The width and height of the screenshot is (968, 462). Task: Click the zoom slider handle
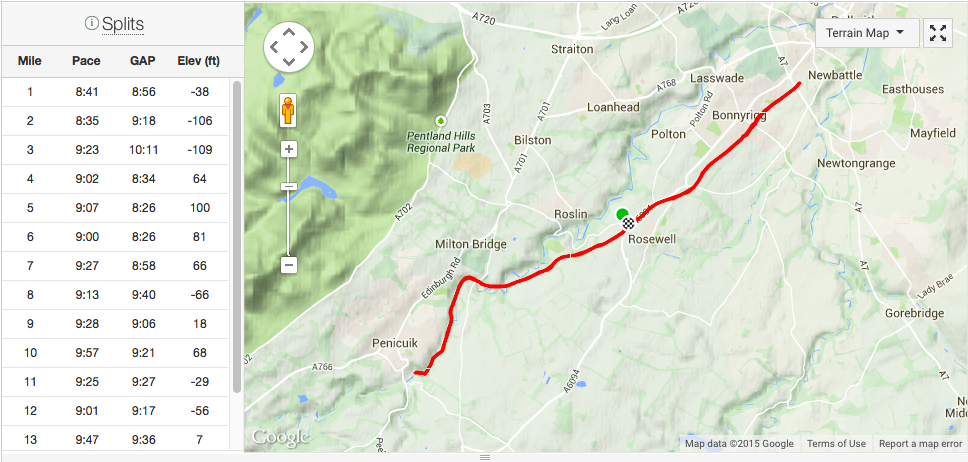(x=289, y=187)
